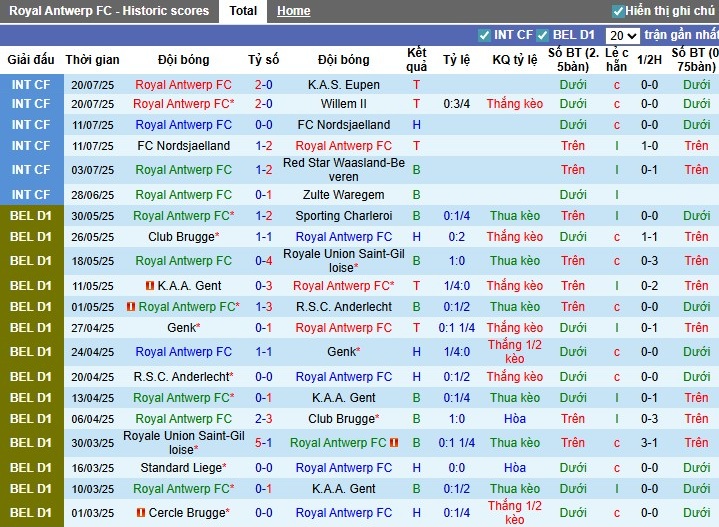Click red card icon beside Cercle Brugge
Viewport: 719px width, 527px height.
coord(141,512)
